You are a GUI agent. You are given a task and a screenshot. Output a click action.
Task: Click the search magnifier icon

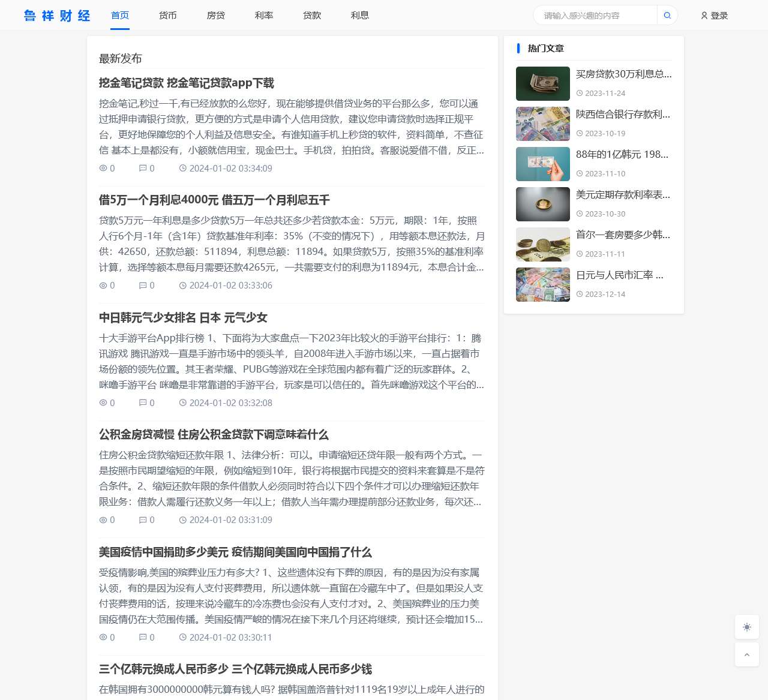click(x=667, y=16)
